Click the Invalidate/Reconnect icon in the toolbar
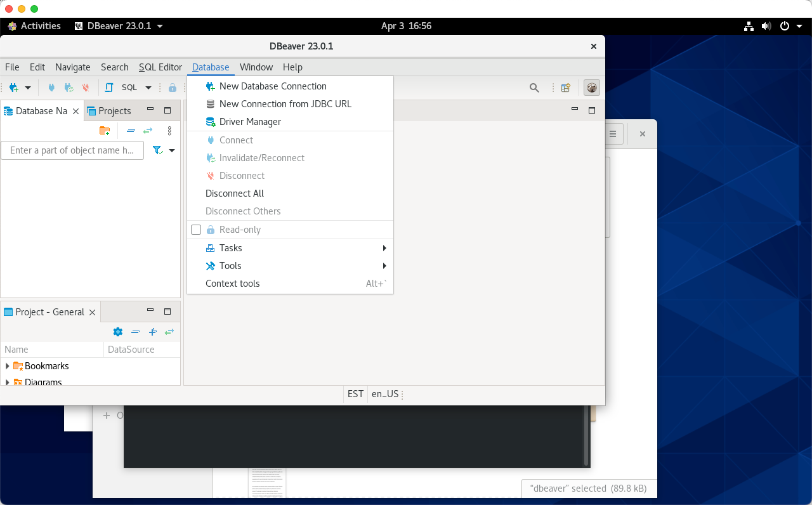812x505 pixels. coord(69,88)
